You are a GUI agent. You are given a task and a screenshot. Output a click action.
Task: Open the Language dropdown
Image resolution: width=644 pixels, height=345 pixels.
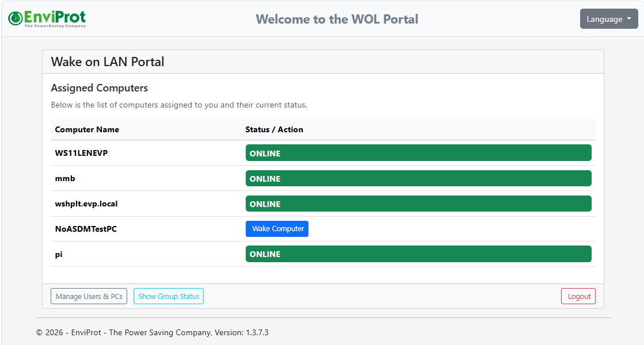click(x=609, y=19)
